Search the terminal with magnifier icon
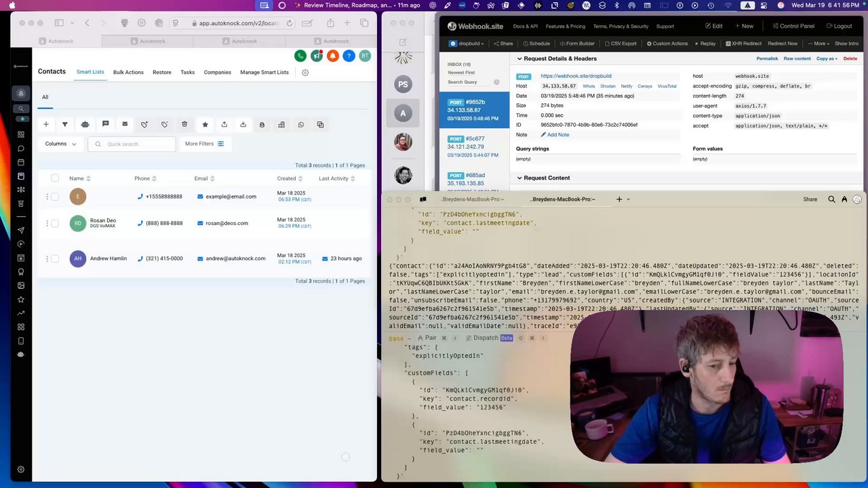The image size is (868, 488). 831,199
